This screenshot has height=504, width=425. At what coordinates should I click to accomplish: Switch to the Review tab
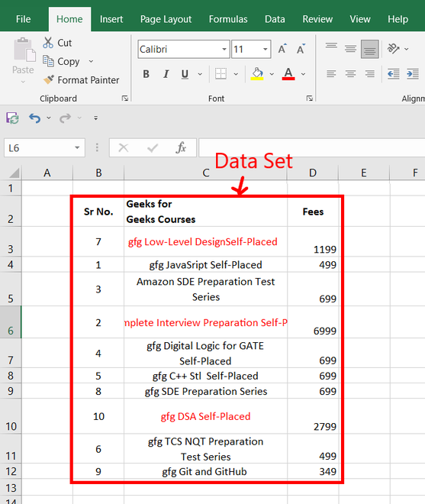point(317,19)
